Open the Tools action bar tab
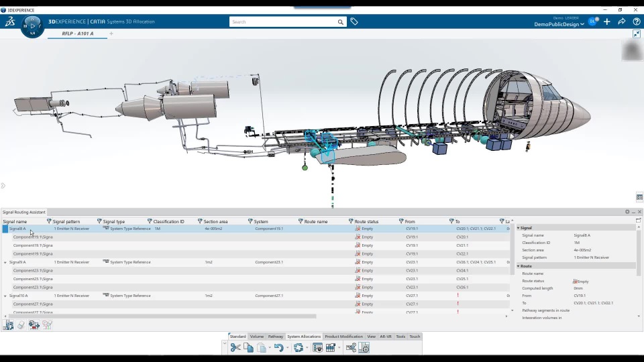The height and width of the screenshot is (362, 644). 400,337
